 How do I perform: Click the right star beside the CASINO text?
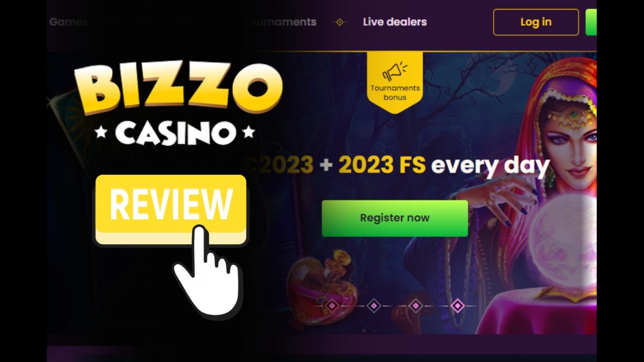(247, 132)
